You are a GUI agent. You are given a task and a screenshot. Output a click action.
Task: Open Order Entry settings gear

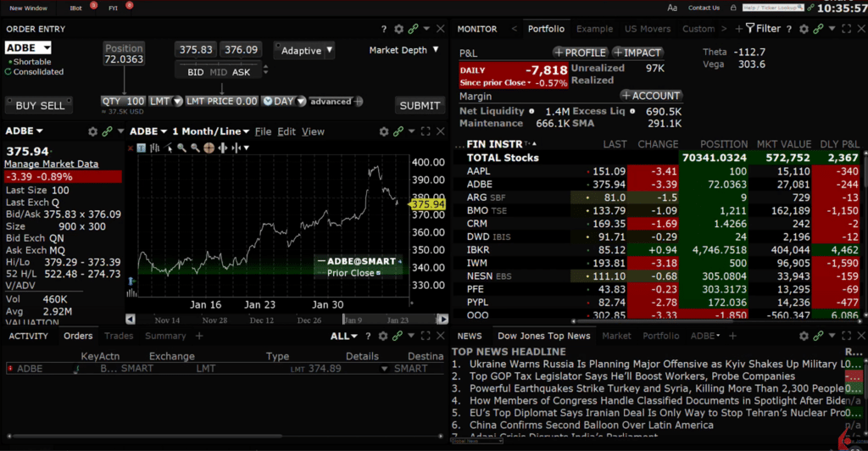pyautogui.click(x=398, y=29)
